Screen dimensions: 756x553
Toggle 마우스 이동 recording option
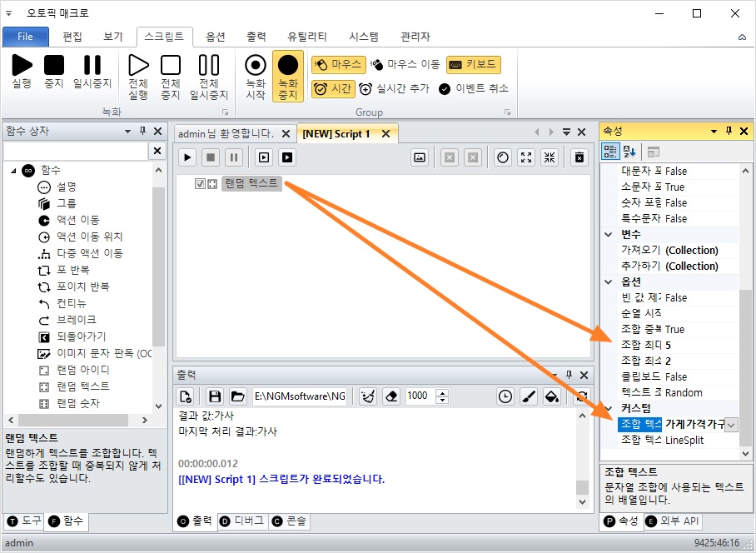(406, 64)
